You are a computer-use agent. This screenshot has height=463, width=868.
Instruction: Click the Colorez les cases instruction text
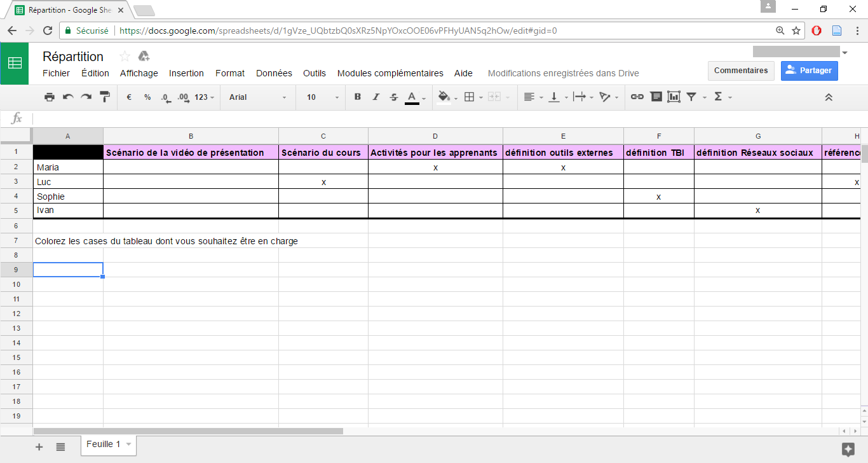point(166,241)
